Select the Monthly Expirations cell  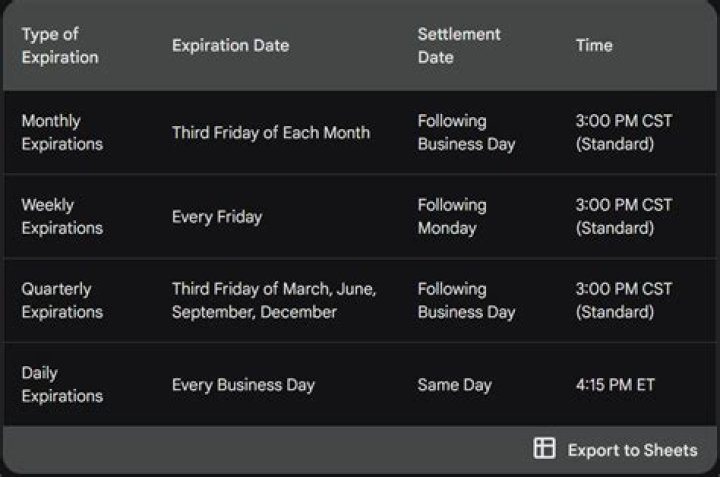(x=62, y=133)
